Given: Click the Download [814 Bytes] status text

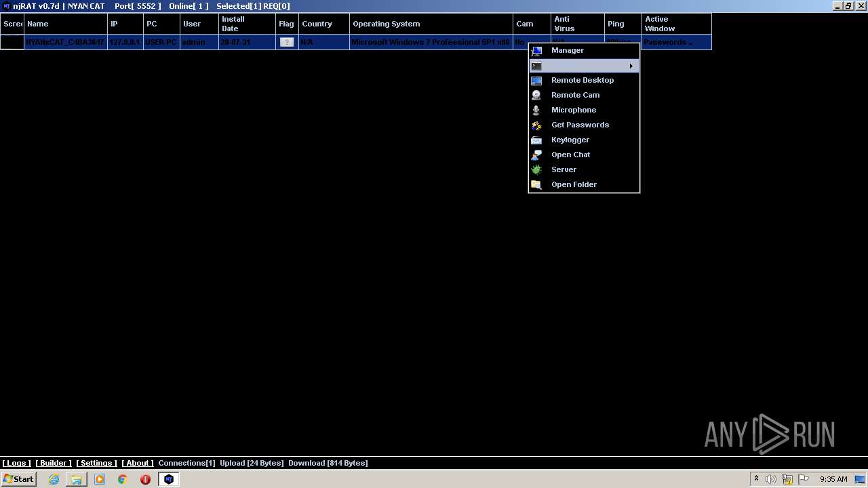Looking at the screenshot, I should click(328, 463).
